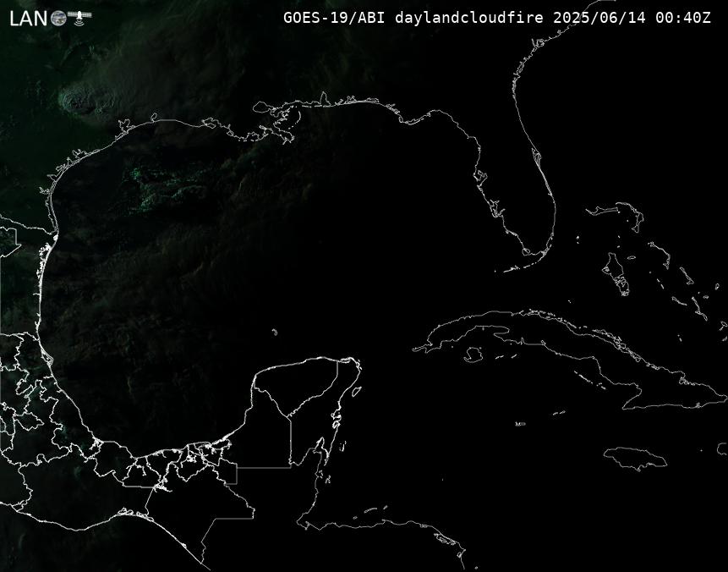728x572 pixels.
Task: Click the "GOES-19/ABI" label text
Action: [334, 18]
